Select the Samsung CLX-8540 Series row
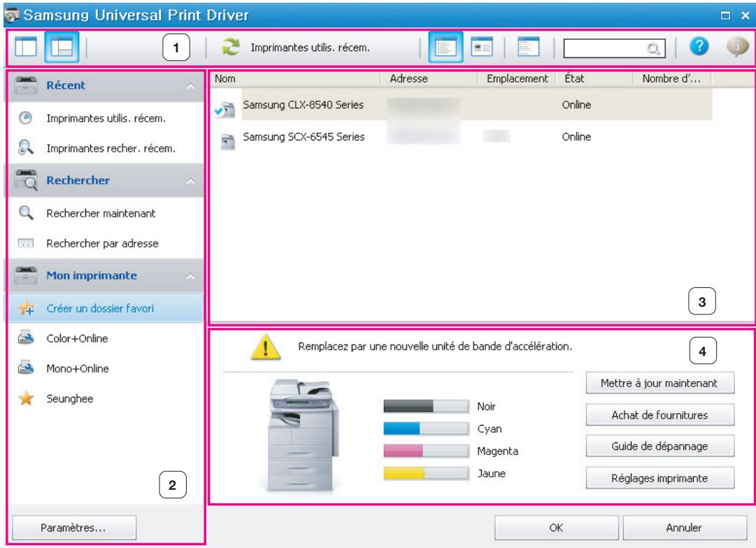 click(x=462, y=105)
